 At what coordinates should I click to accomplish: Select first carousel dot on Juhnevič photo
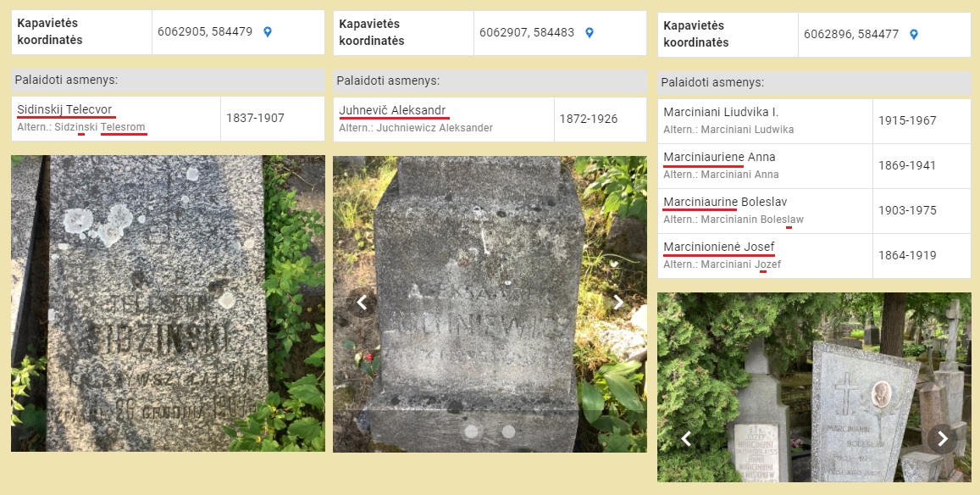click(x=471, y=431)
